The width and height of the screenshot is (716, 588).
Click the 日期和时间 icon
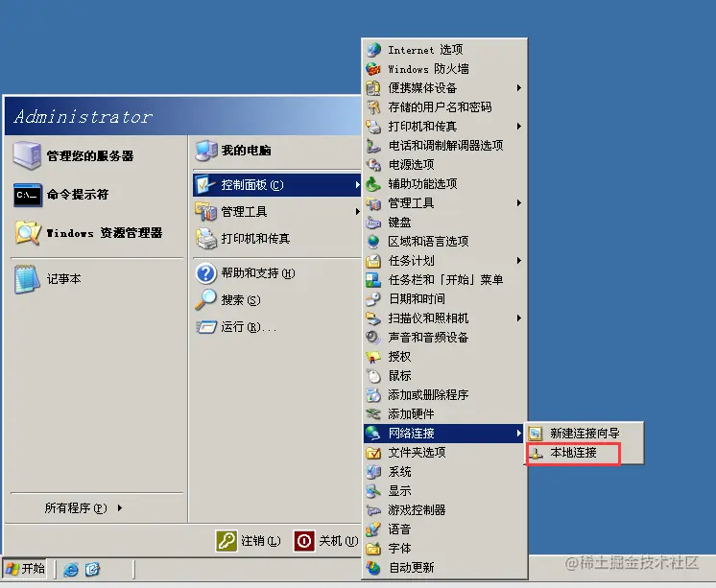click(x=373, y=298)
